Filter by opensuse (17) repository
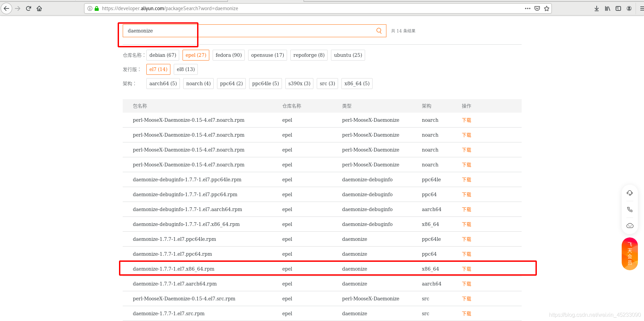 (267, 55)
